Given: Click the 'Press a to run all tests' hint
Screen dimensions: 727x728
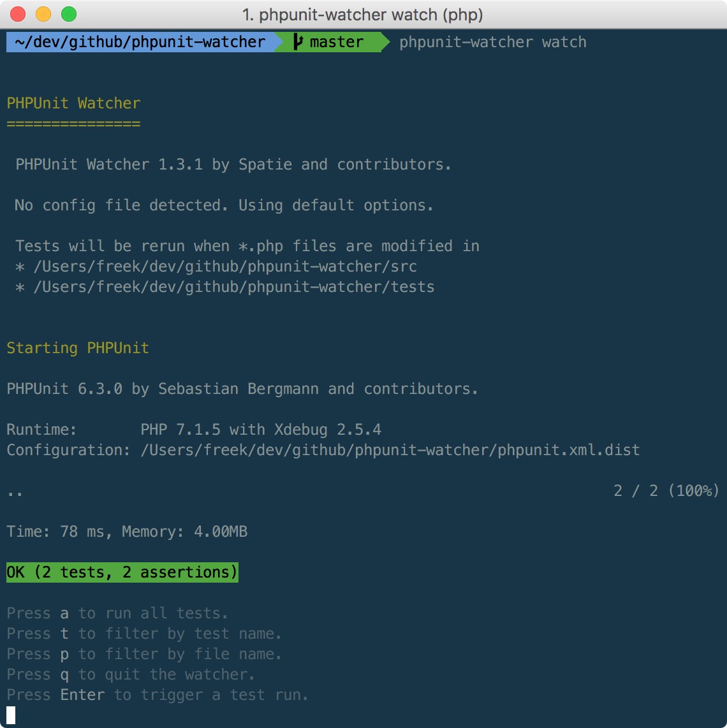Looking at the screenshot, I should [x=117, y=613].
